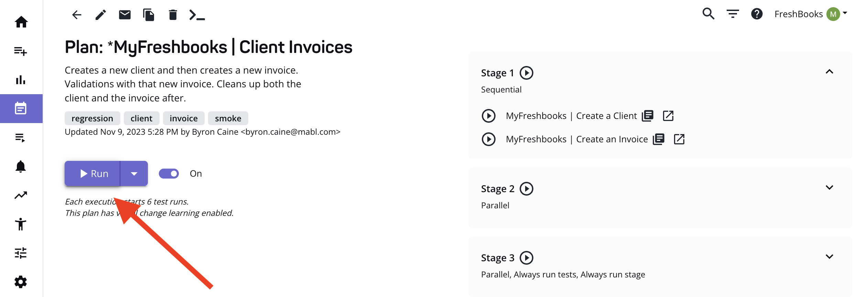Open the CLI terminal prompt icon
The image size is (868, 297).
click(x=197, y=15)
